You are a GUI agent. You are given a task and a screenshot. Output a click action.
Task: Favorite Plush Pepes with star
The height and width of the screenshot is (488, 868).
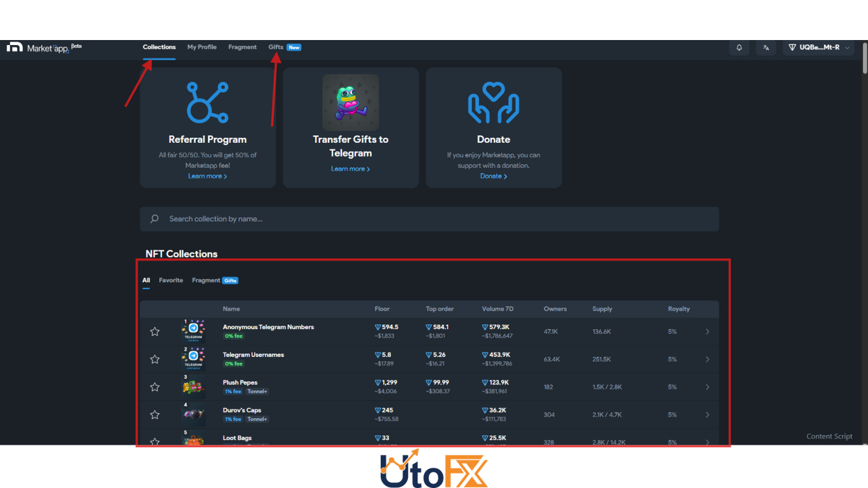pos(154,387)
